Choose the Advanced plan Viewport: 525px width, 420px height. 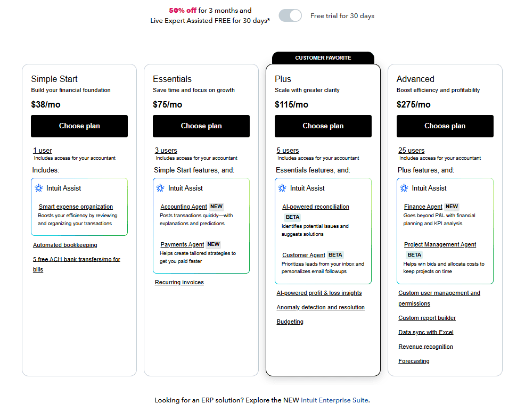[x=445, y=126]
